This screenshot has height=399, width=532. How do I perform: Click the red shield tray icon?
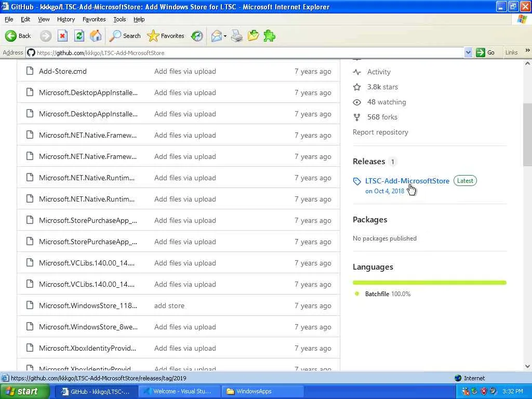[484, 391]
